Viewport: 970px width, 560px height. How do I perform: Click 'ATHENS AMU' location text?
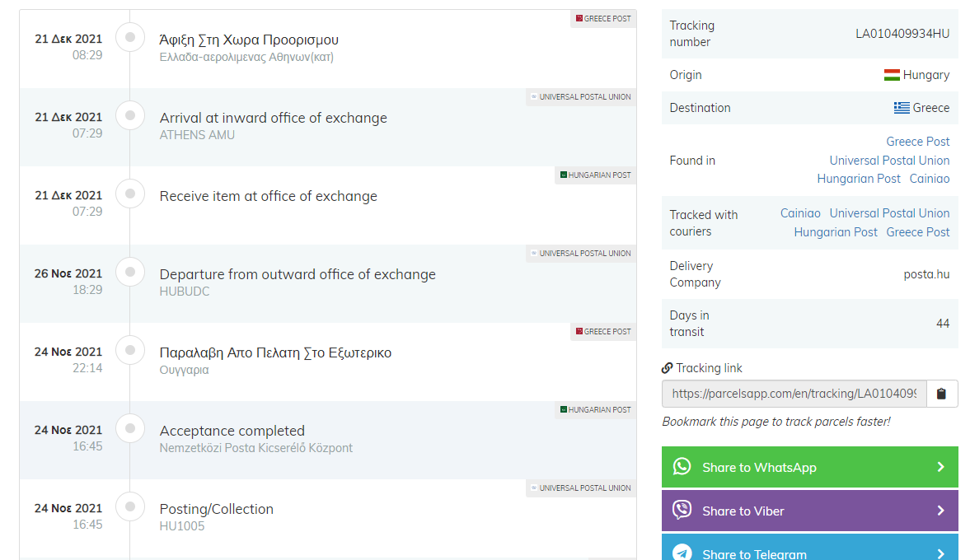coord(197,135)
